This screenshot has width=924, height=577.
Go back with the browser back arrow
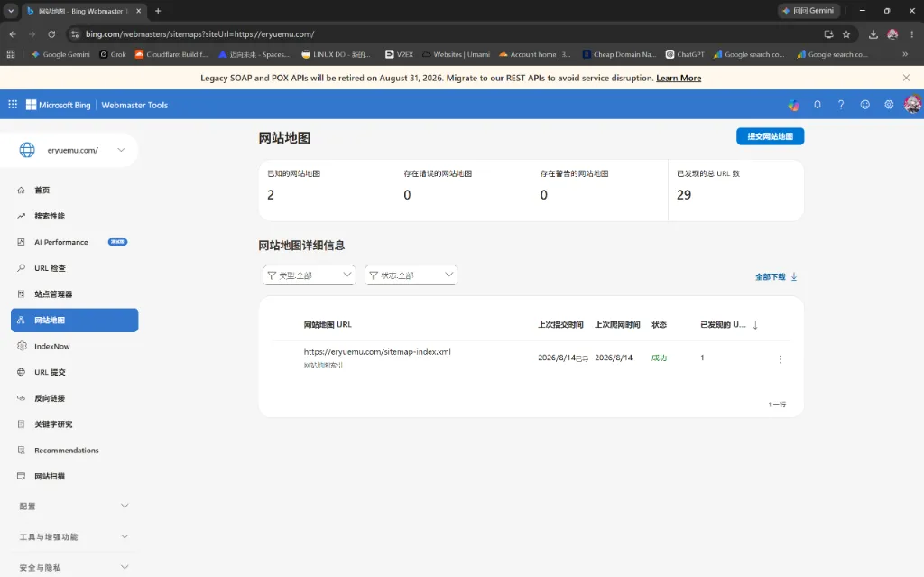13,34
